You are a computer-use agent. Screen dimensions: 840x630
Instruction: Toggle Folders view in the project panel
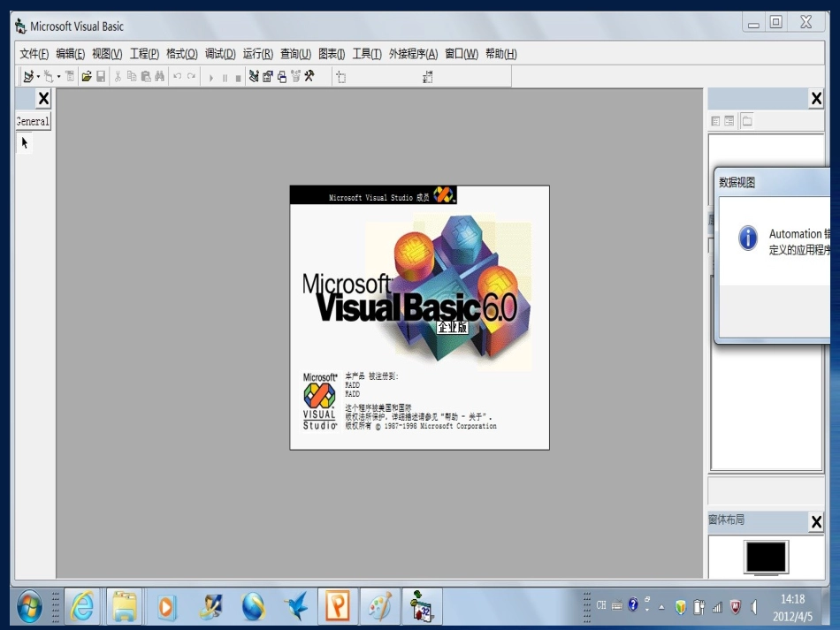[x=746, y=121]
